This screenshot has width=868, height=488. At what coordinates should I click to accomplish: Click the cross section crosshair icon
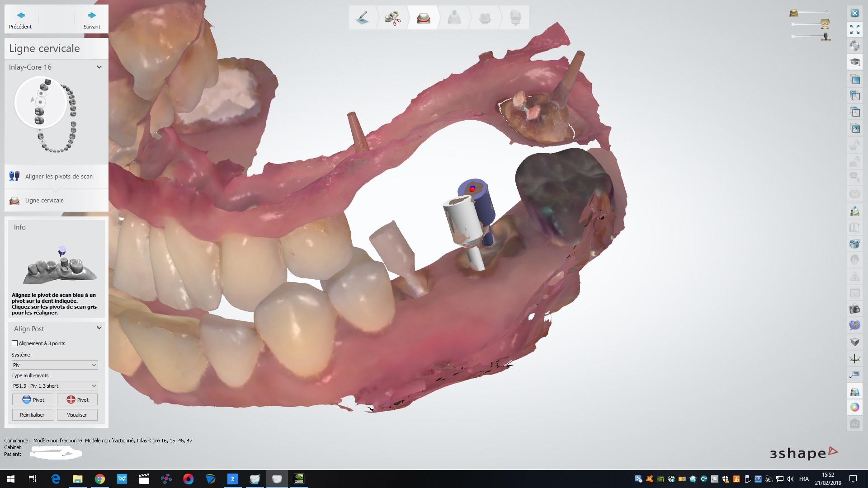click(854, 359)
